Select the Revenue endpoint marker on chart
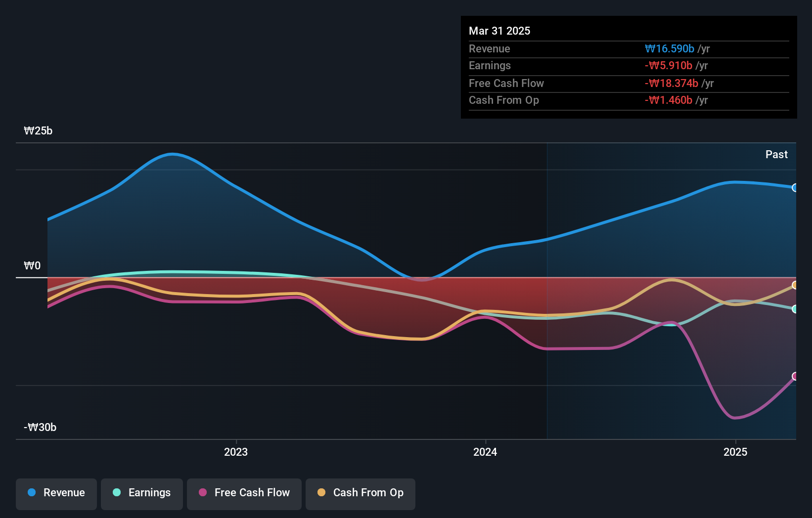This screenshot has height=518, width=812. [795, 188]
